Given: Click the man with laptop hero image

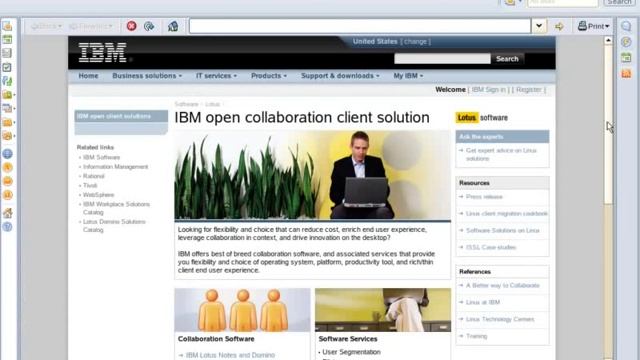Looking at the screenshot, I should pos(313,175).
